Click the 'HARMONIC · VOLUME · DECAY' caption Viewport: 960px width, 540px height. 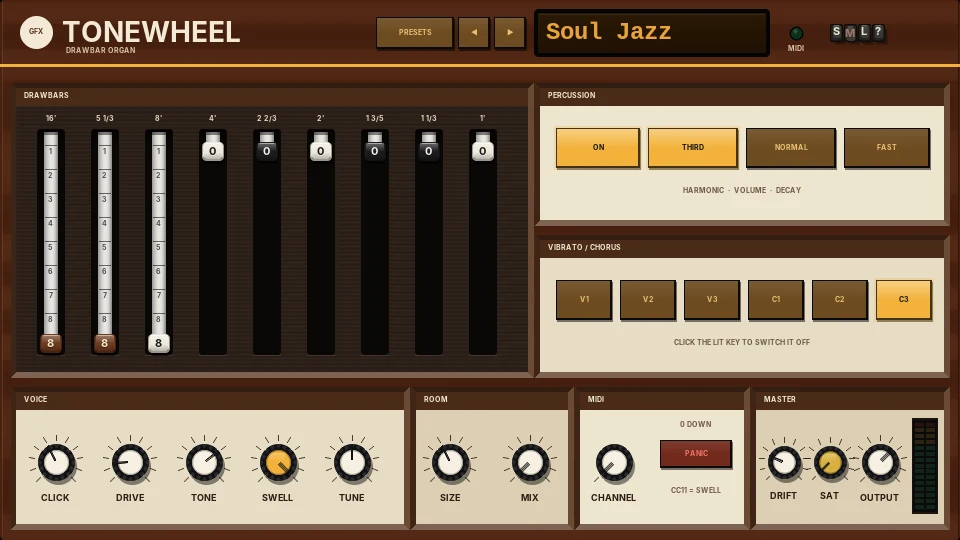click(x=741, y=190)
